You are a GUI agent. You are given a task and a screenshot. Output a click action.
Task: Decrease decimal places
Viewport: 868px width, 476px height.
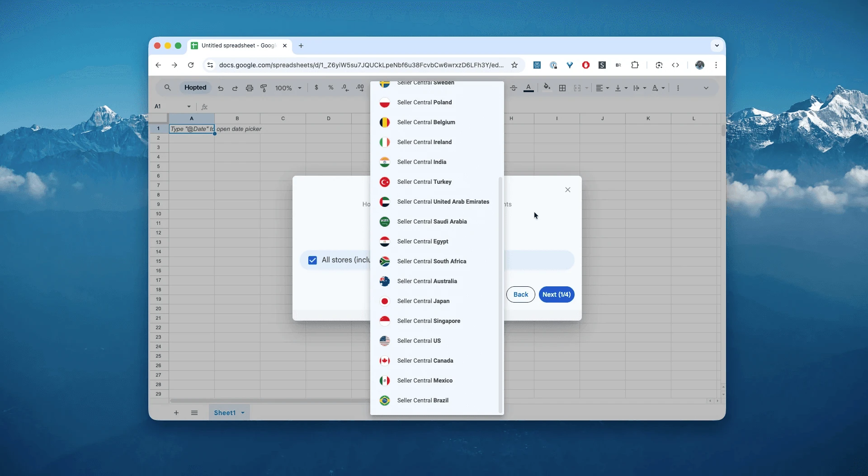(x=345, y=88)
